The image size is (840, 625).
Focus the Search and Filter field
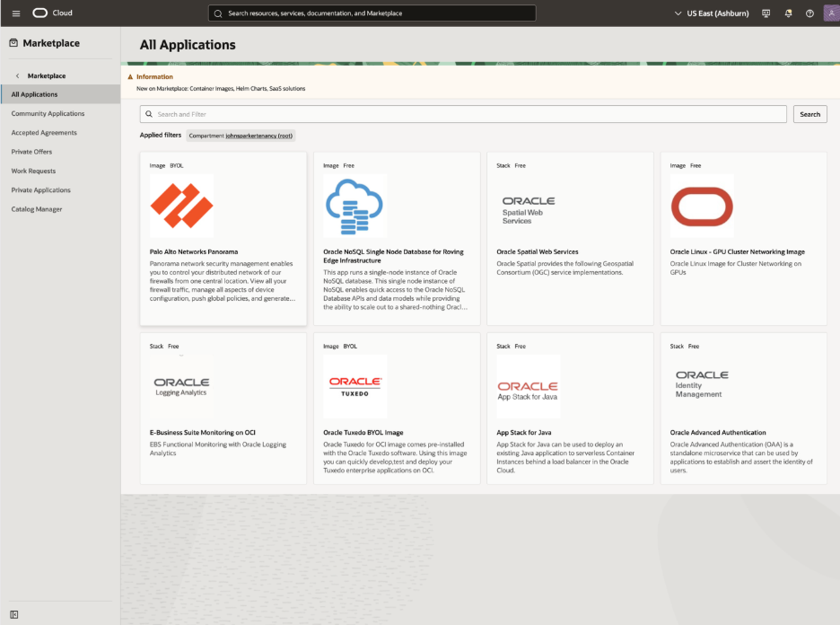(x=464, y=114)
